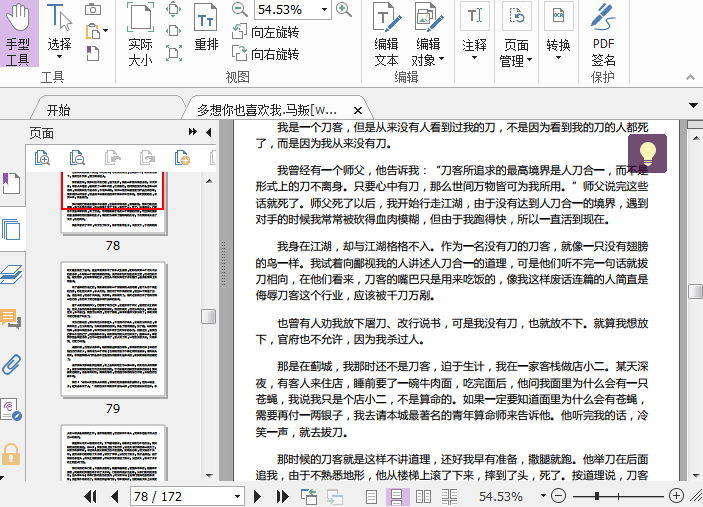Switch to continuous facing layout

click(449, 496)
